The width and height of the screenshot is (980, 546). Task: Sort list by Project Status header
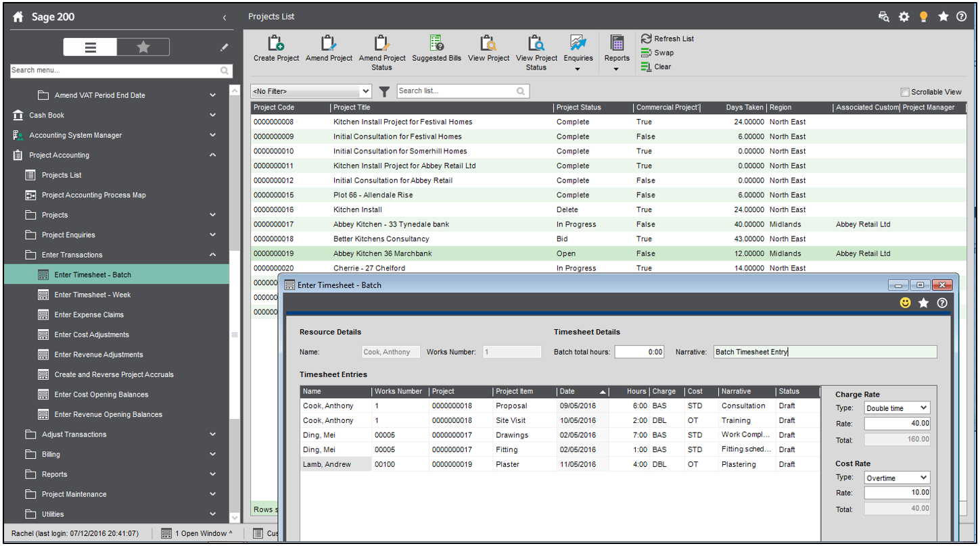pos(593,107)
